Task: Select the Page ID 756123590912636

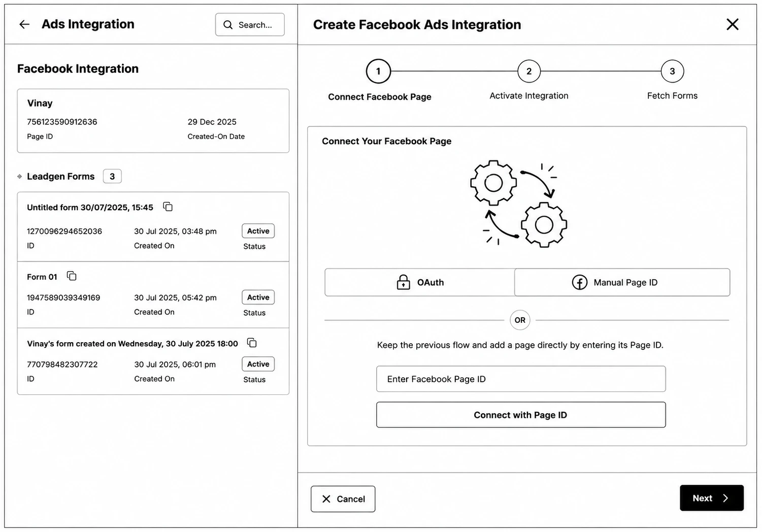Action: click(x=62, y=122)
